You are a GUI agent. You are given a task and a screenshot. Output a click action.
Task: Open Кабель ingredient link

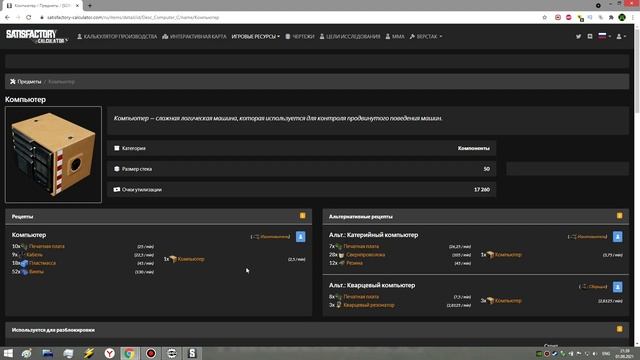coord(35,255)
